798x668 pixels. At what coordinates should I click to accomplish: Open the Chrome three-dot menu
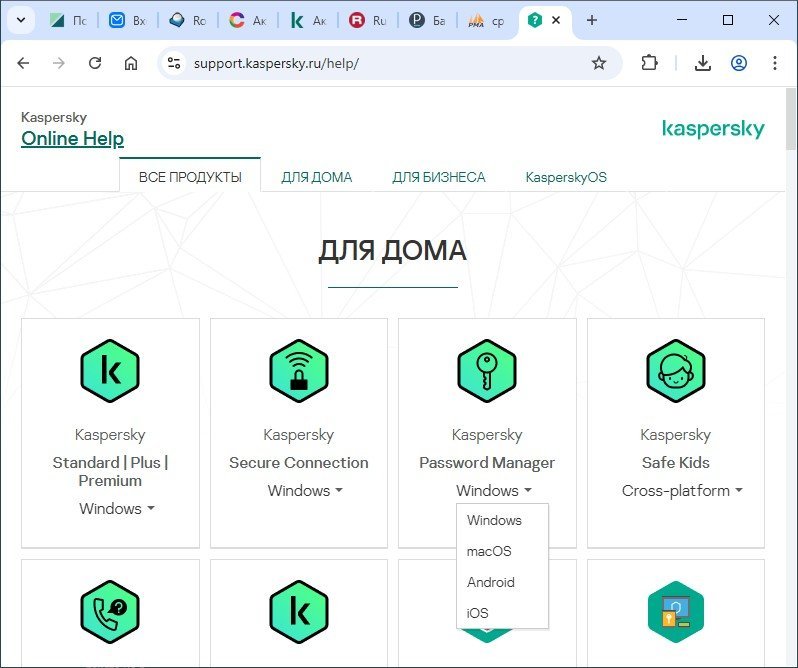(x=775, y=63)
